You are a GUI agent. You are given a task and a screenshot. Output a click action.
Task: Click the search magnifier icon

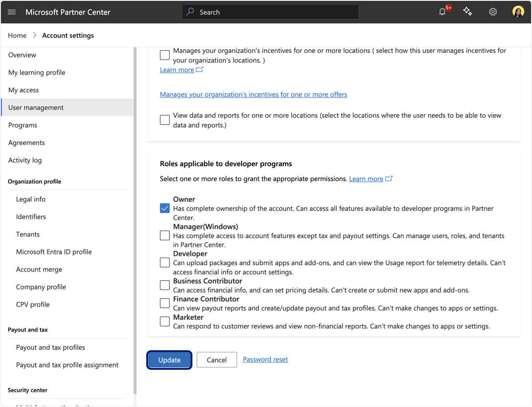[190, 12]
